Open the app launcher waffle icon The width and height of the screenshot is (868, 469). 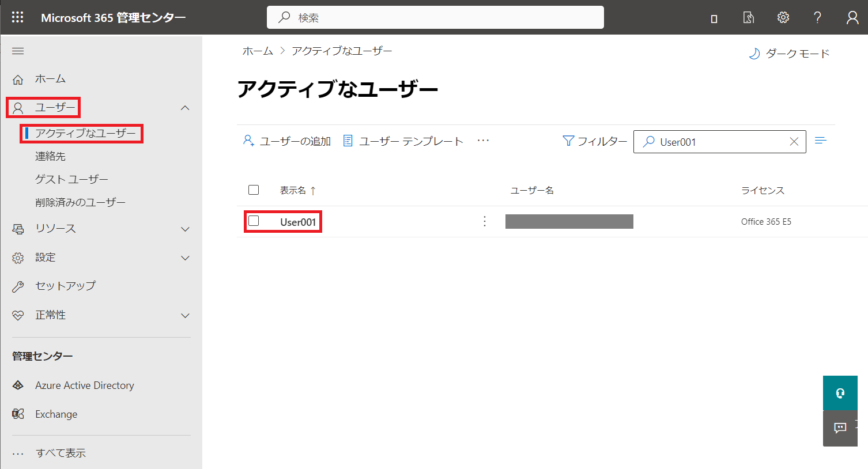click(17, 17)
